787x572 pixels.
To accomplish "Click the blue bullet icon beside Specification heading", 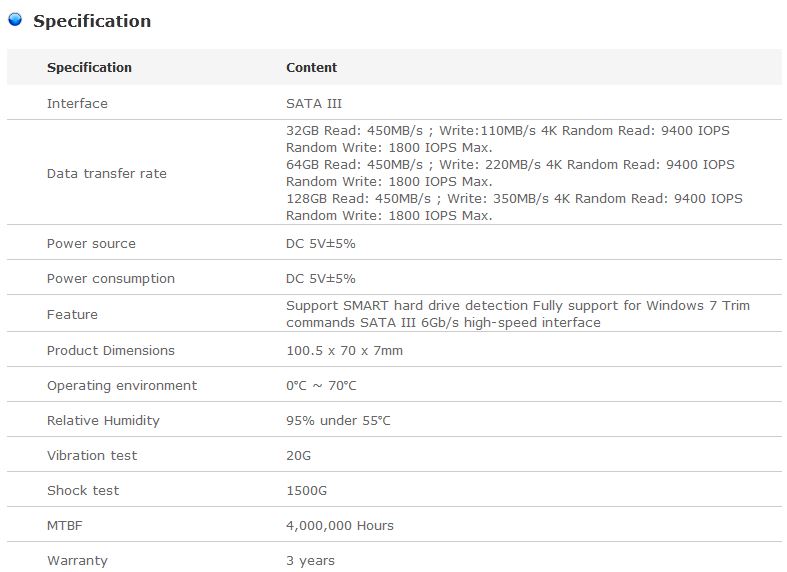I will [15, 19].
